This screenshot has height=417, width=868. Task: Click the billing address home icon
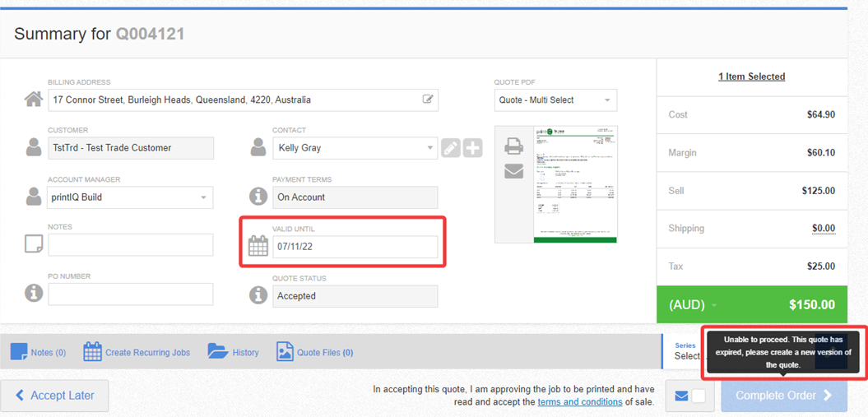pyautogui.click(x=34, y=100)
